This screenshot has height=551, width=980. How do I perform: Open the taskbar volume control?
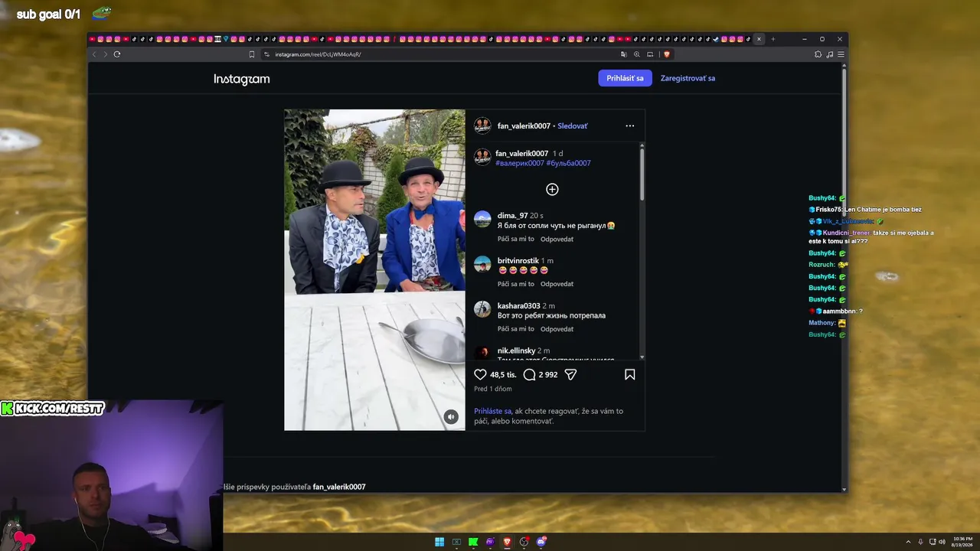pyautogui.click(x=942, y=542)
